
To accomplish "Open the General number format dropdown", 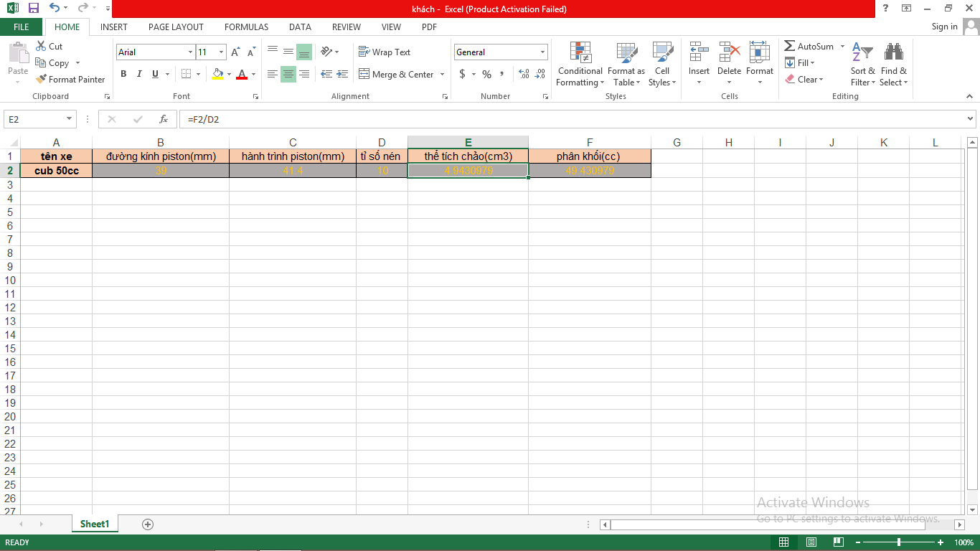I will [542, 52].
